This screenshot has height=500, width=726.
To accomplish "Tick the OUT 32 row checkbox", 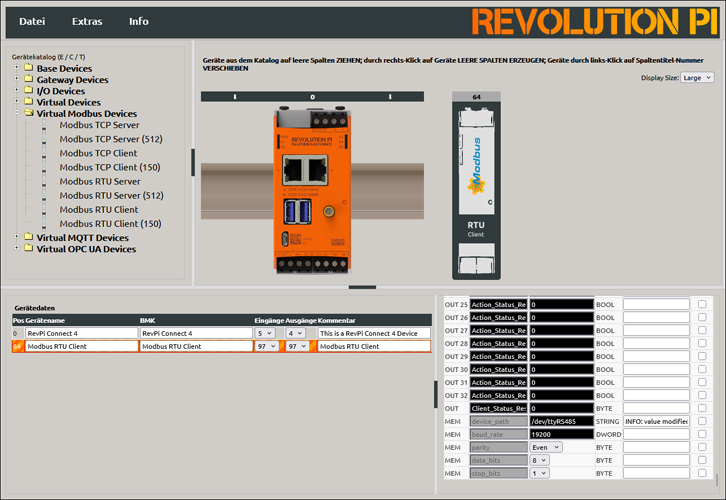I will tap(702, 395).
